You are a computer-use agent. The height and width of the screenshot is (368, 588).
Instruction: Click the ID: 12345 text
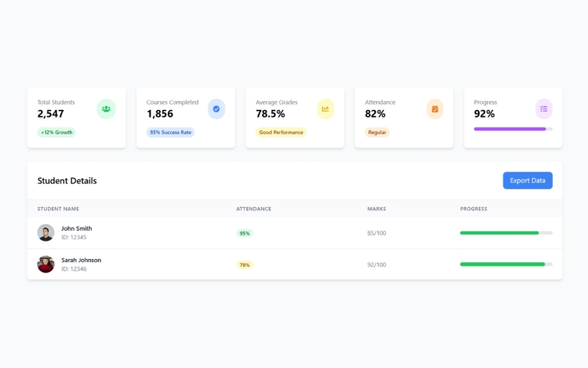pos(74,237)
